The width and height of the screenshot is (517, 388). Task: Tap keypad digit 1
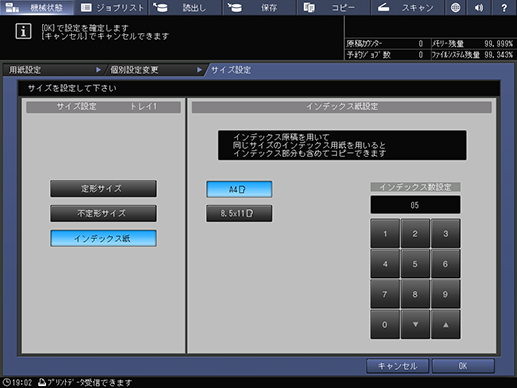click(385, 233)
